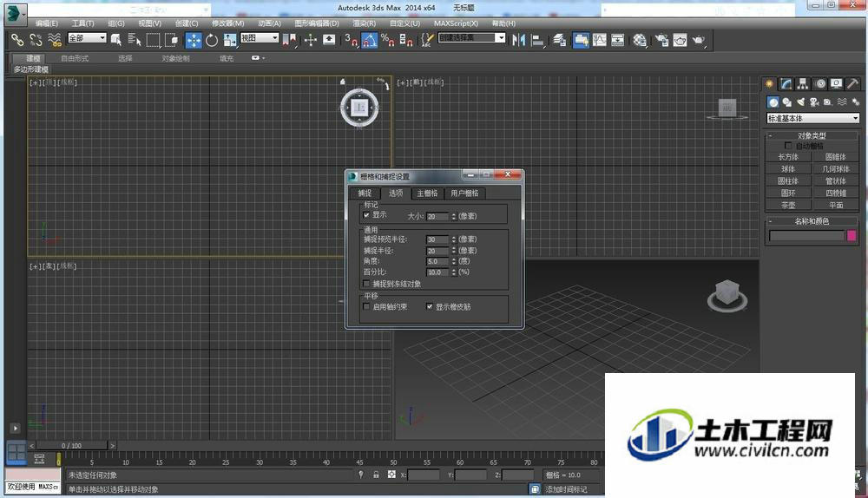Collapse the 对象类型 rollout
Viewport: 868px width, 498px height.
[812, 135]
